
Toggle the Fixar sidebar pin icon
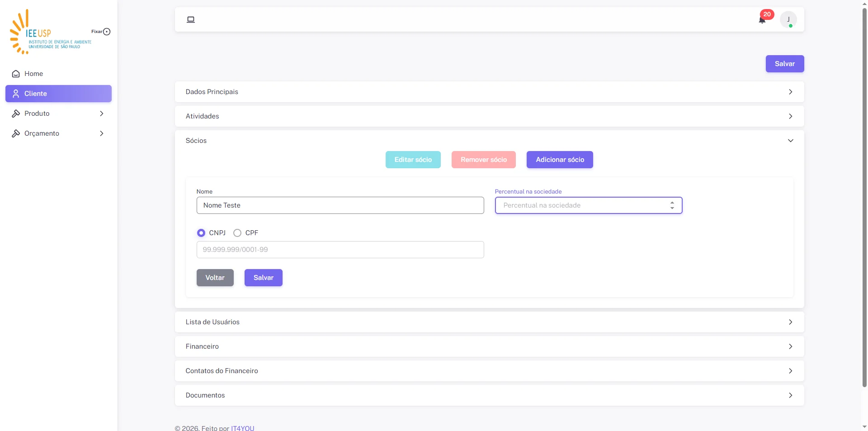[x=107, y=32]
